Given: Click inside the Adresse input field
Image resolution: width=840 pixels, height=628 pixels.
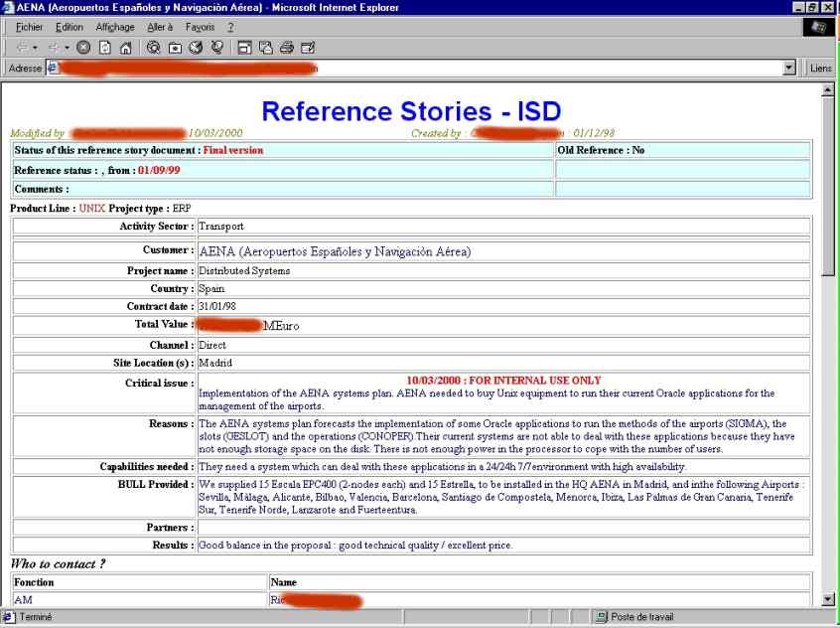Looking at the screenshot, I should (x=415, y=69).
